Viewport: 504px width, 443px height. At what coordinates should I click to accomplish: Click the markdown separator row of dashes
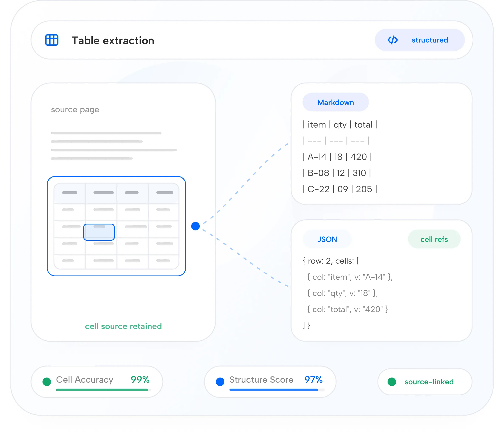336,141
